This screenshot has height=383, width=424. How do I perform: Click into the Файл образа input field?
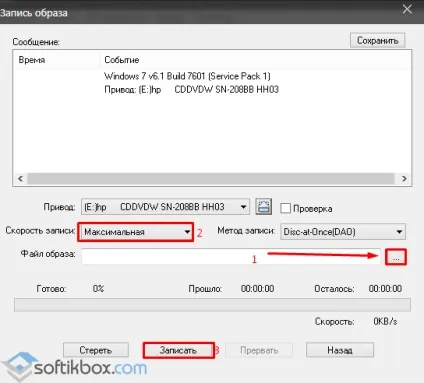point(231,256)
